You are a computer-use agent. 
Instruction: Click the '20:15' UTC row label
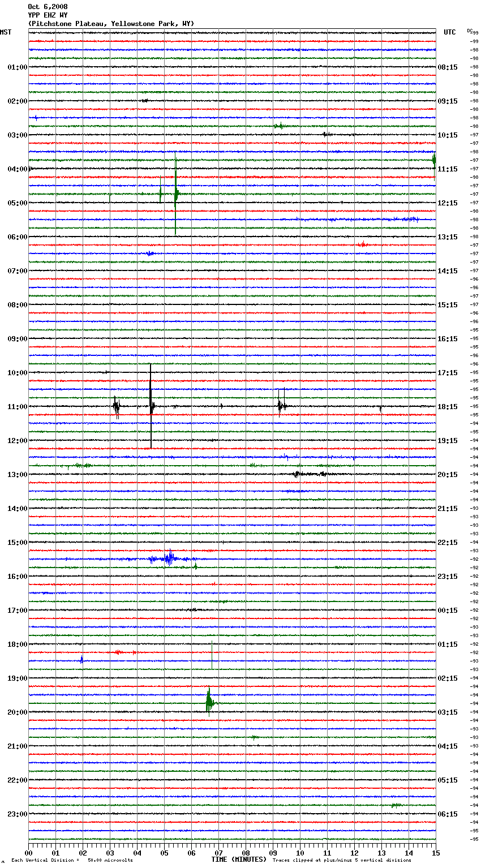[x=448, y=475]
